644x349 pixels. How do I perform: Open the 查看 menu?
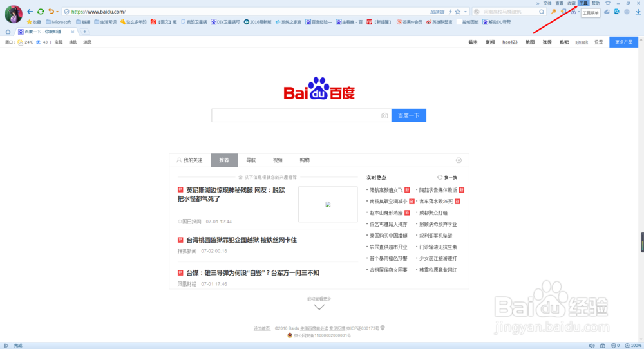[560, 3]
